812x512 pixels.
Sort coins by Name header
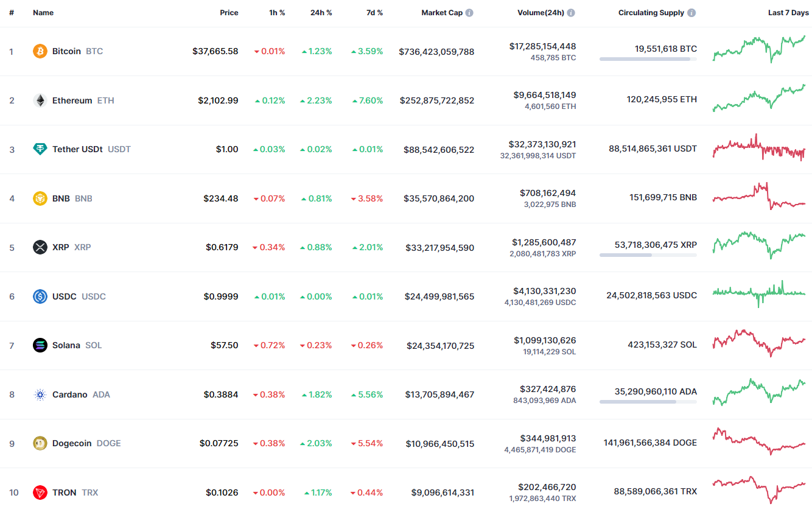43,13
